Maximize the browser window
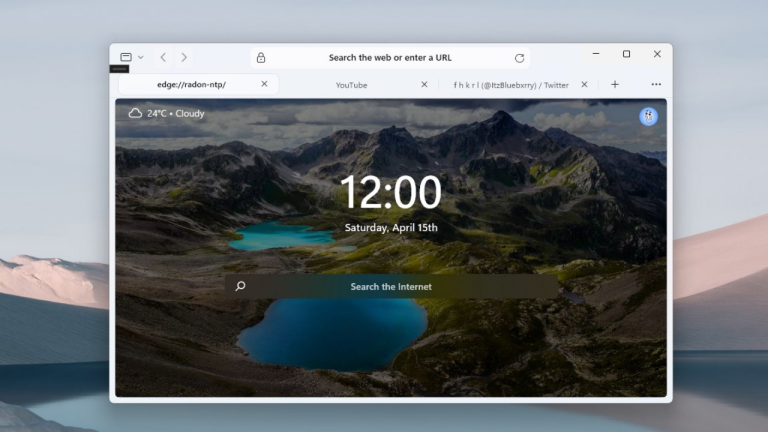 626,54
